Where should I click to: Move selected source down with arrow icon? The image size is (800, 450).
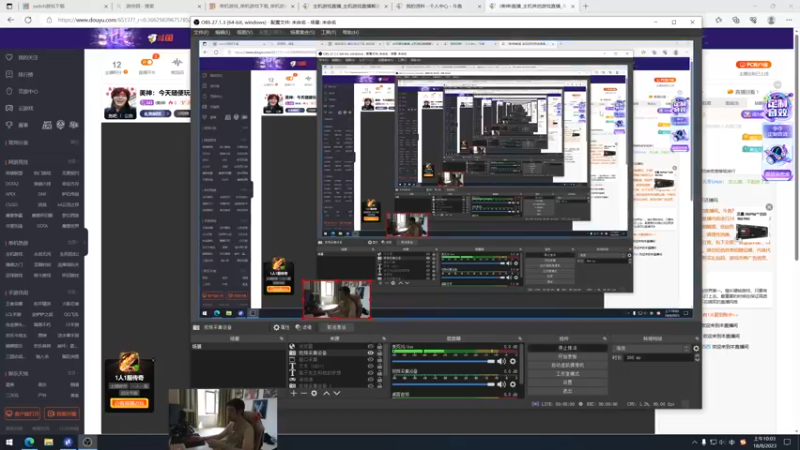[x=337, y=393]
